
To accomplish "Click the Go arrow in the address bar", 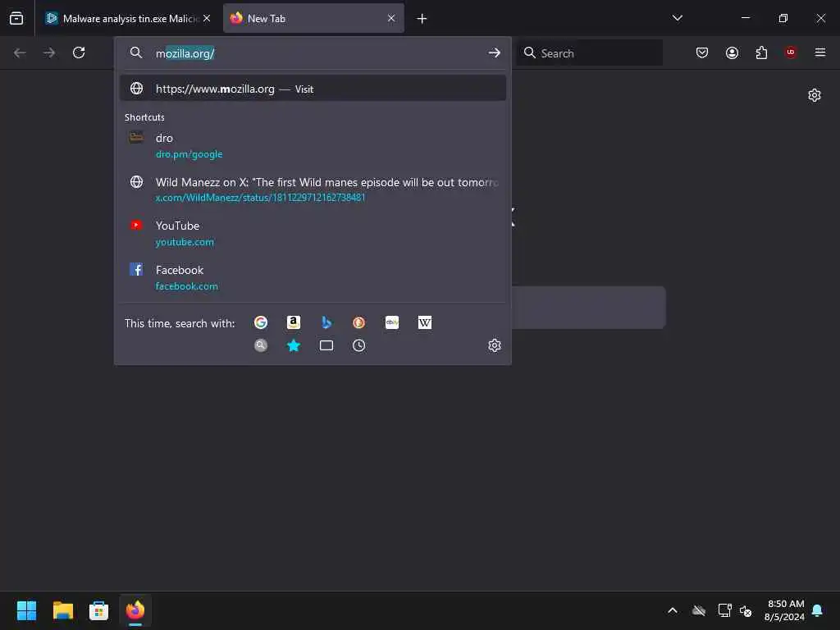I will [x=494, y=53].
